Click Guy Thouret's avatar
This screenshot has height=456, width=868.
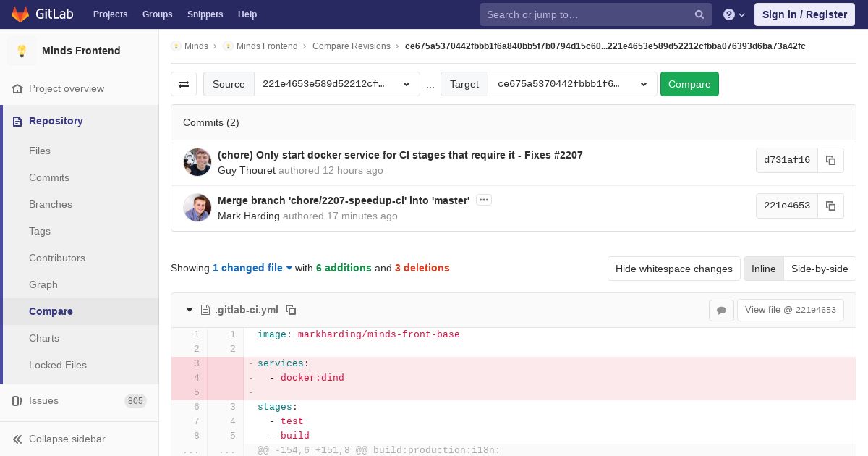(x=197, y=162)
